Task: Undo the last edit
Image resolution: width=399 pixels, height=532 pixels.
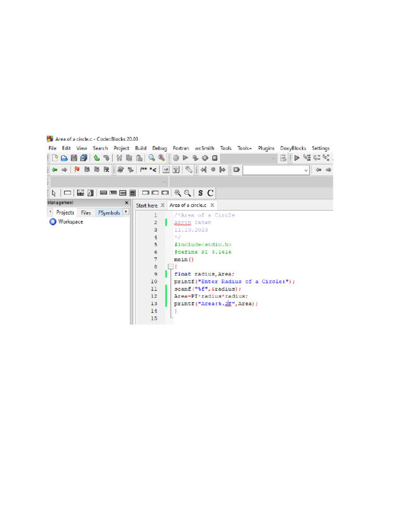Action: (97, 158)
